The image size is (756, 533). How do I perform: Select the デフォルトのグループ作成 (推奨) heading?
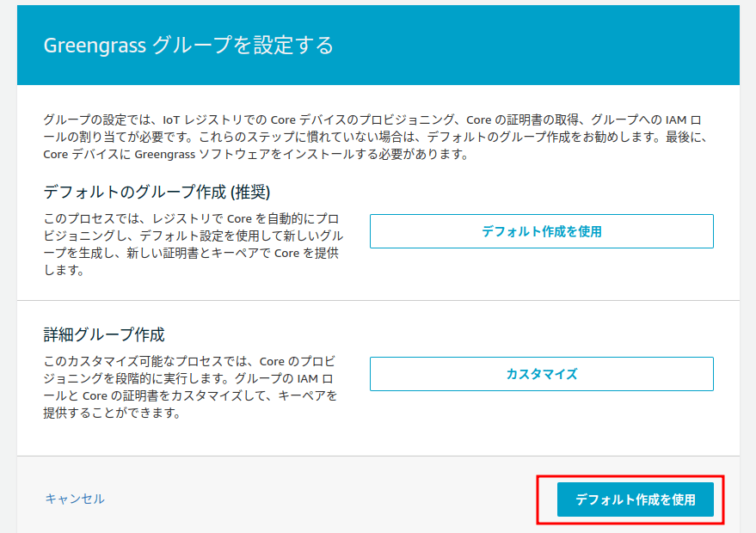(157, 192)
